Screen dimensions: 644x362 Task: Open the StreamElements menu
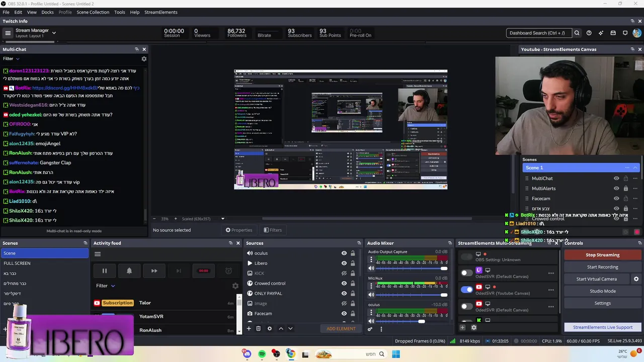(x=161, y=12)
